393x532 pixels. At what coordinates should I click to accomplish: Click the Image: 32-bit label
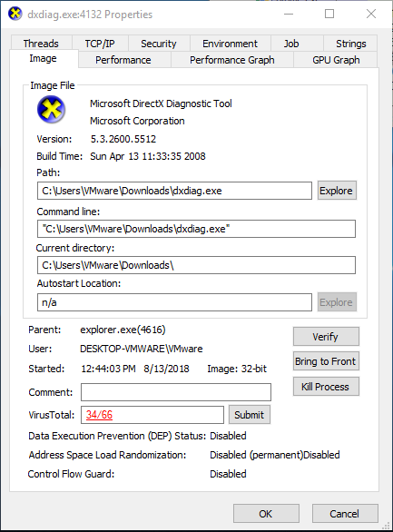(237, 369)
